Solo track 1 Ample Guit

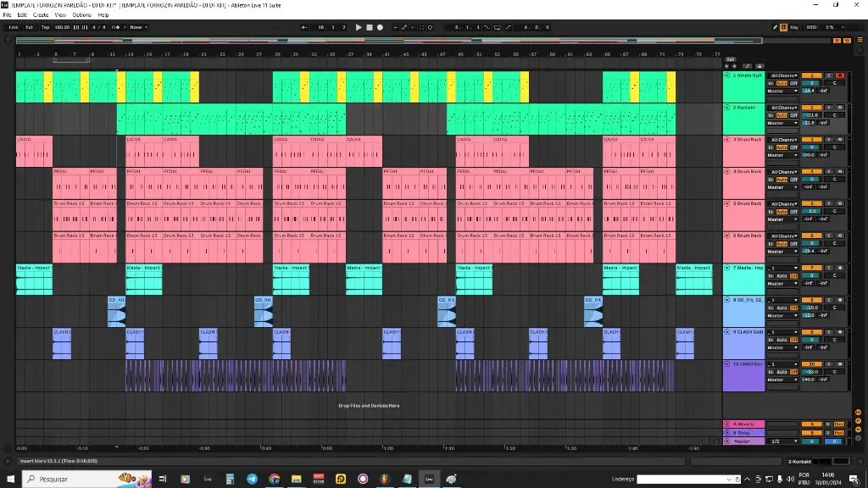click(829, 75)
